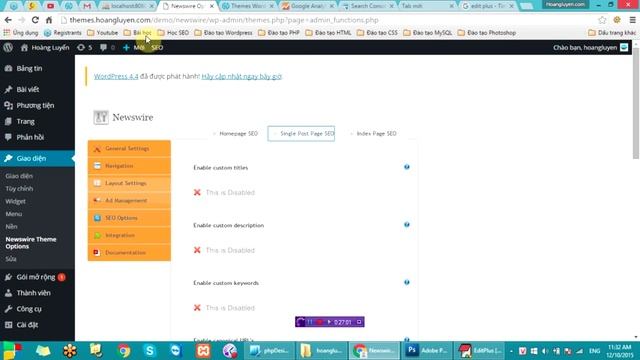Open the comments bubble in admin bar
Image resolution: width=640 pixels, height=360 pixels.
tap(107, 47)
